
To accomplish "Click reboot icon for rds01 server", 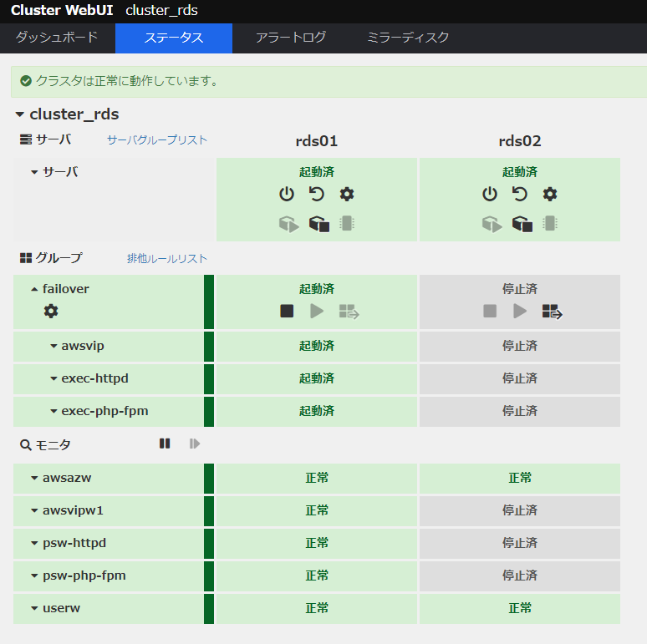I will click(x=317, y=194).
